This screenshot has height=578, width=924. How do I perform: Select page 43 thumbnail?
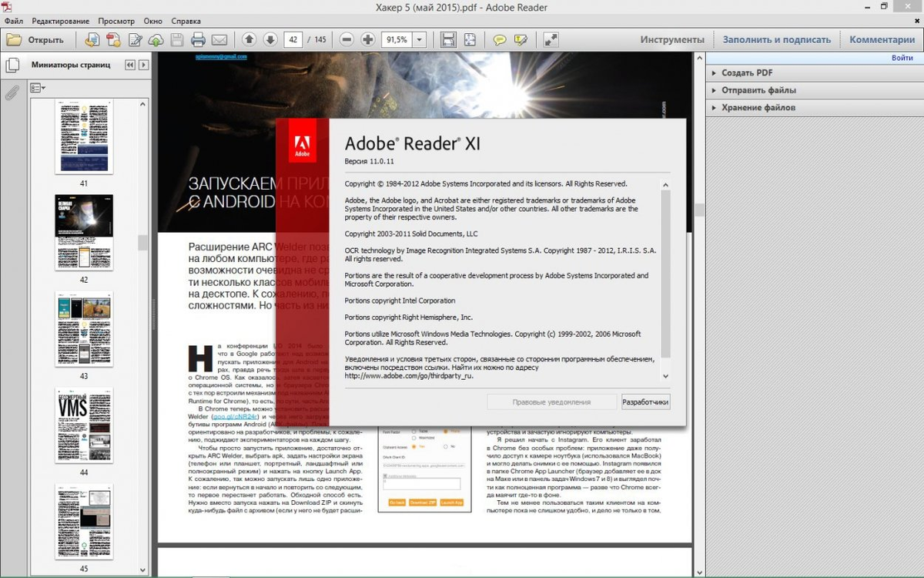(84, 329)
